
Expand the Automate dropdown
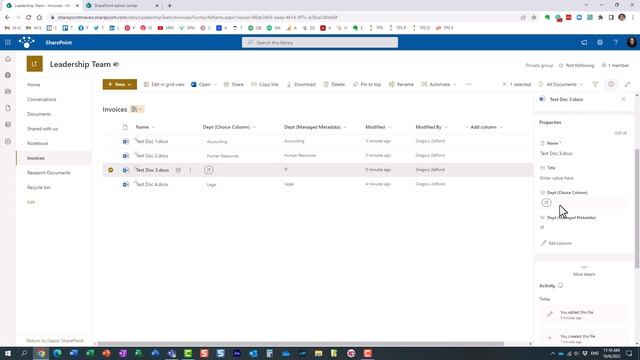pyautogui.click(x=454, y=84)
